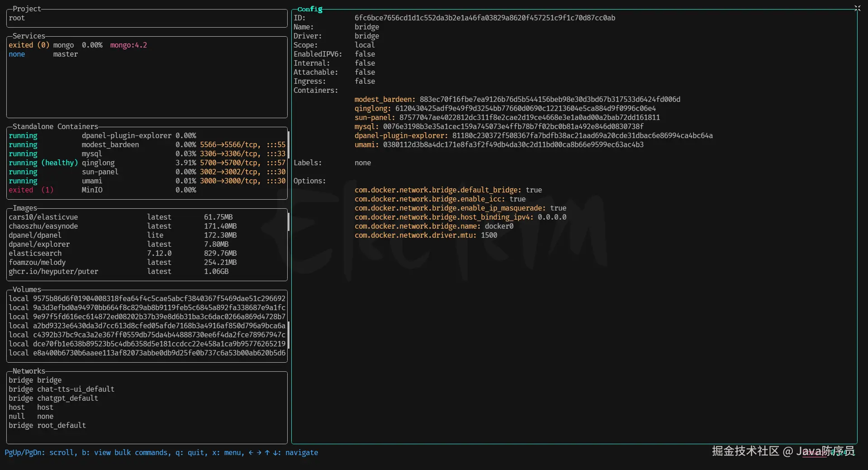Click the Volumes panel scrollbar
868x470 pixels.
(x=288, y=335)
